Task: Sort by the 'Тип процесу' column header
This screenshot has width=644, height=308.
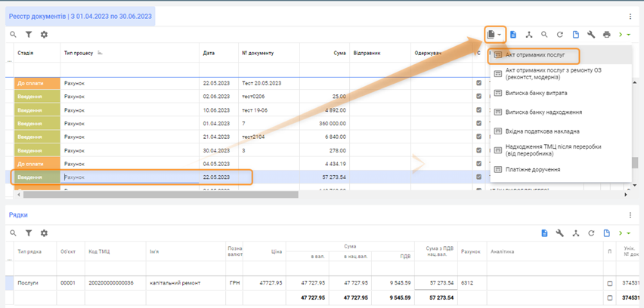Action: click(x=79, y=54)
